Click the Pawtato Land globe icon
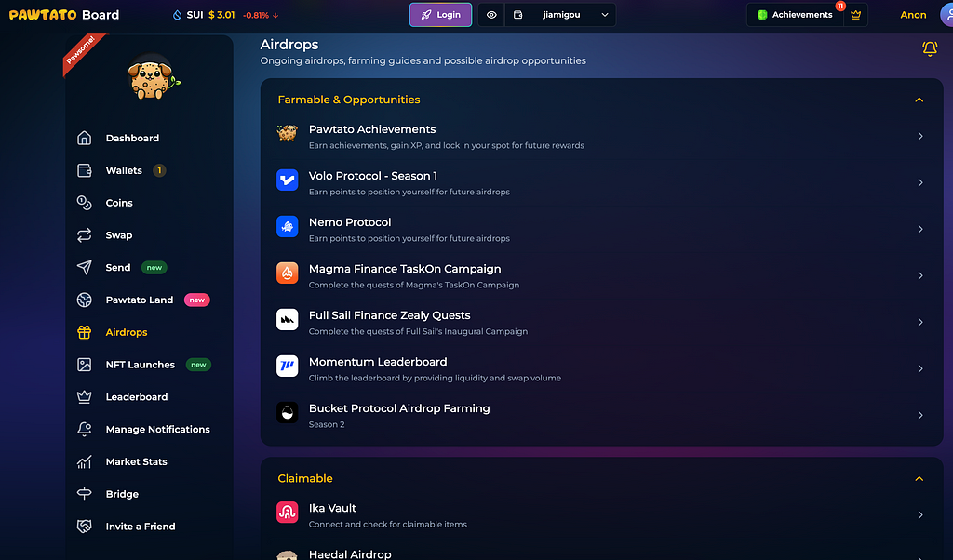The width and height of the screenshot is (953, 560). click(85, 300)
